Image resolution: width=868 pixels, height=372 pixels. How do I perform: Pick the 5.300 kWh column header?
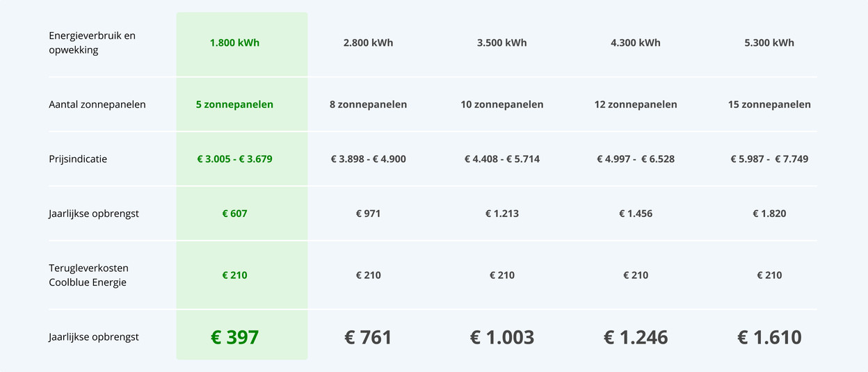click(769, 42)
